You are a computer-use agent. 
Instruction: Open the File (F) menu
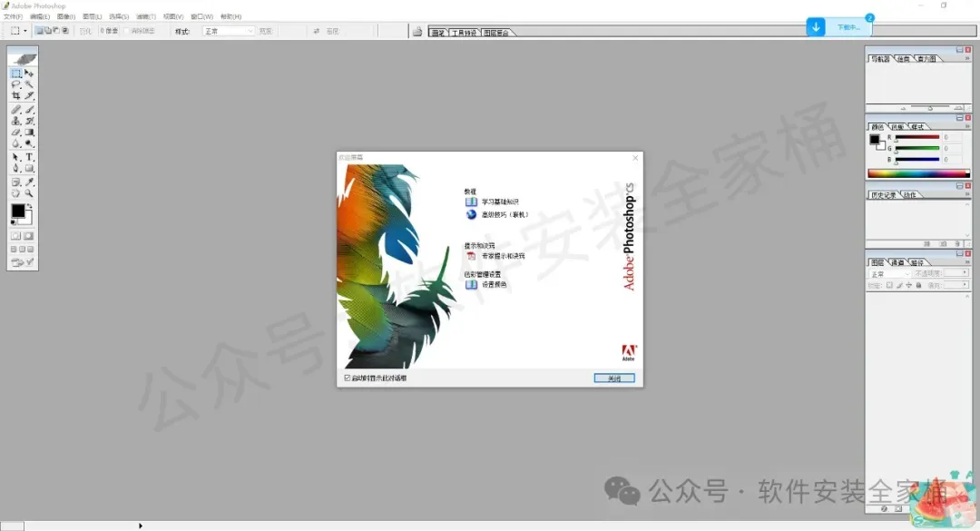coord(13,16)
